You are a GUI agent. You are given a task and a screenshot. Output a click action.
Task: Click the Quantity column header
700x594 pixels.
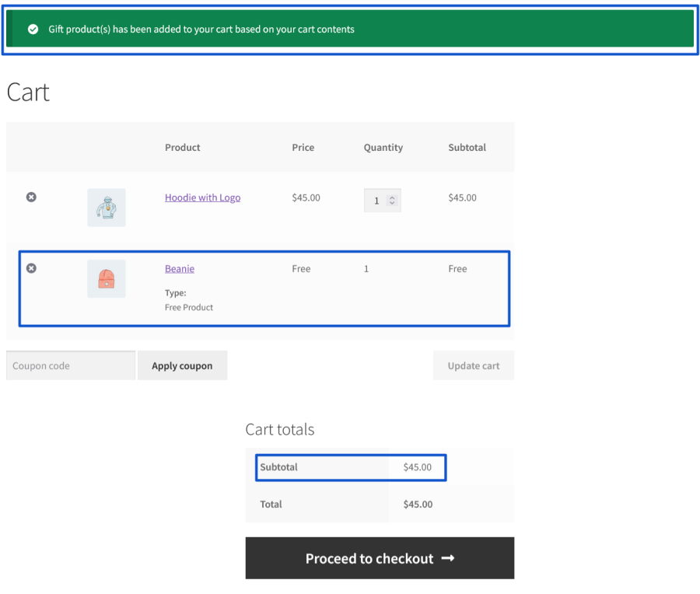tap(383, 148)
